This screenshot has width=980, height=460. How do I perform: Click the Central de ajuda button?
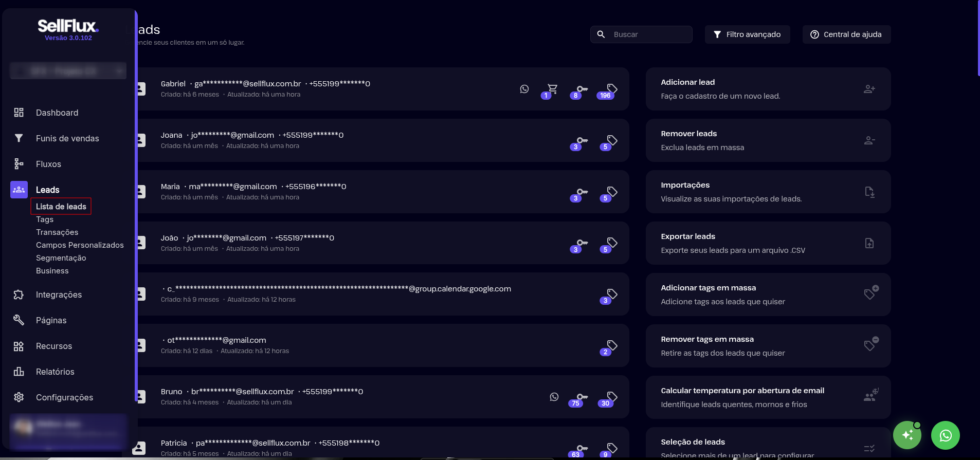pyautogui.click(x=846, y=34)
